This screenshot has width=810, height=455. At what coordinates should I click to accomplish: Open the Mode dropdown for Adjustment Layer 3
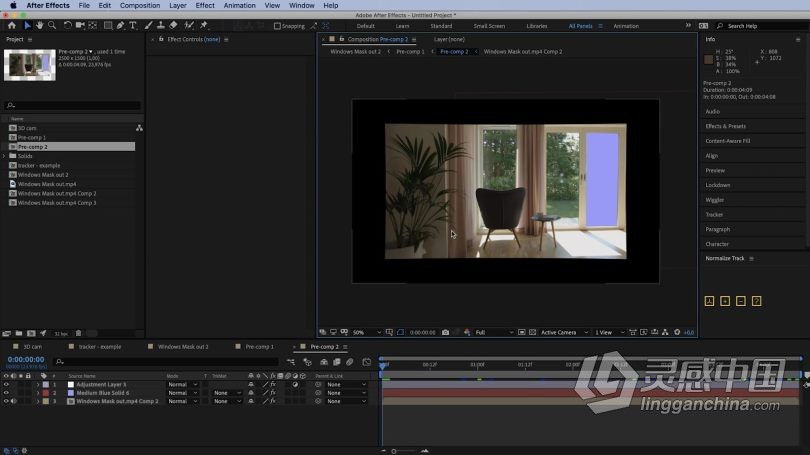[x=182, y=384]
